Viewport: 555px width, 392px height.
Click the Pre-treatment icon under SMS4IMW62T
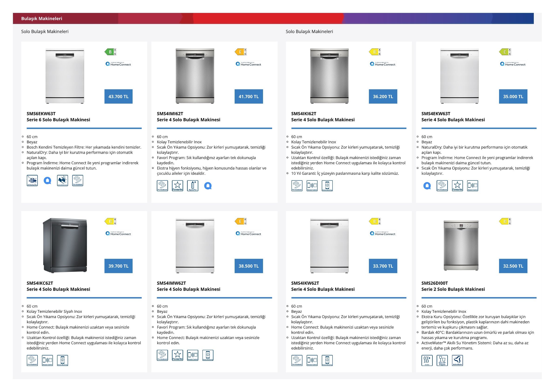coord(162,355)
